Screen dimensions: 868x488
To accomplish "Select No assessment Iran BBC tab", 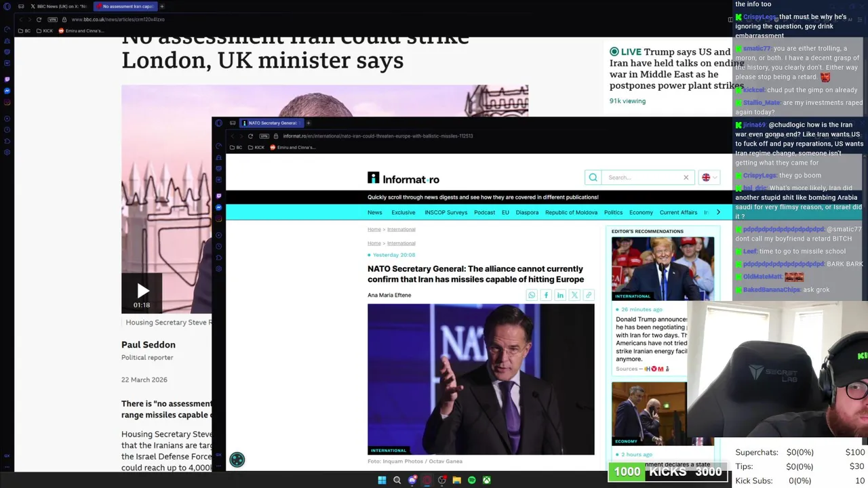I will click(x=125, y=6).
